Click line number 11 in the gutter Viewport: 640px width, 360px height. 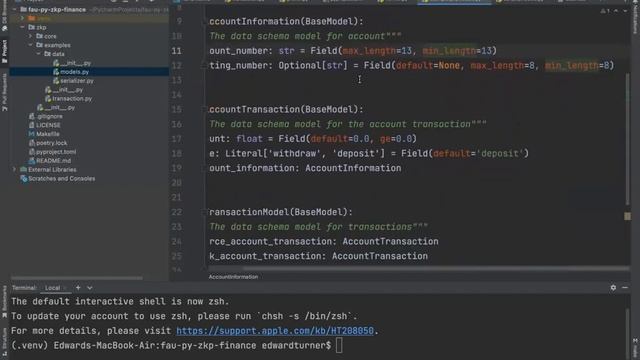[176, 51]
